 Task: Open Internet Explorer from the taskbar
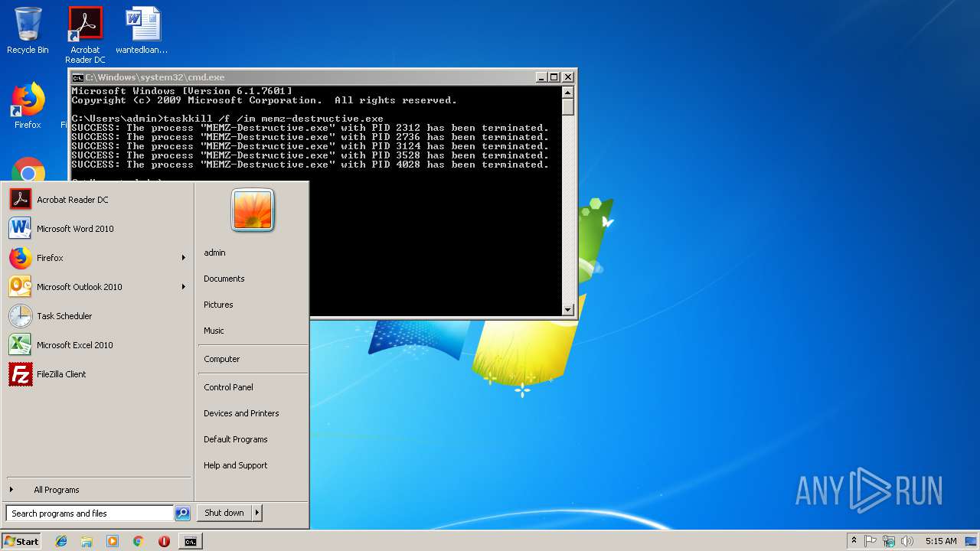click(61, 541)
